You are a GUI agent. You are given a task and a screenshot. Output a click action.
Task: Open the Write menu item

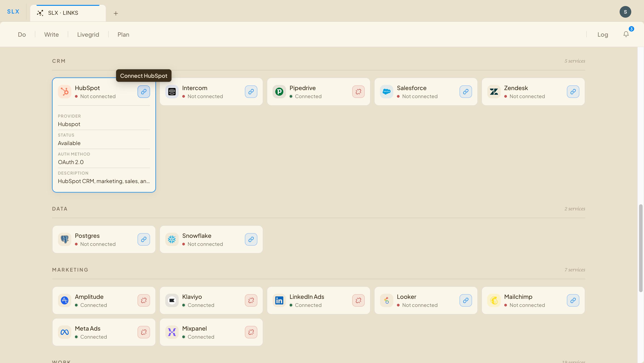tap(51, 34)
